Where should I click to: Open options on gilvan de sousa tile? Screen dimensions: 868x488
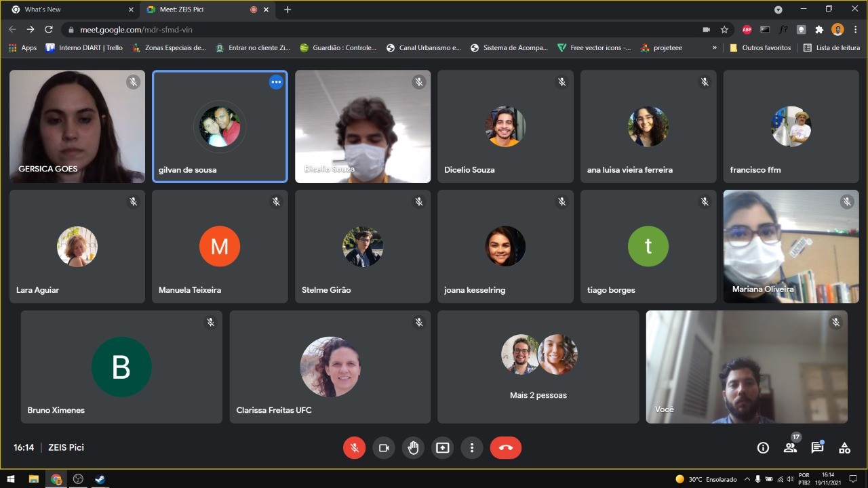(x=276, y=82)
